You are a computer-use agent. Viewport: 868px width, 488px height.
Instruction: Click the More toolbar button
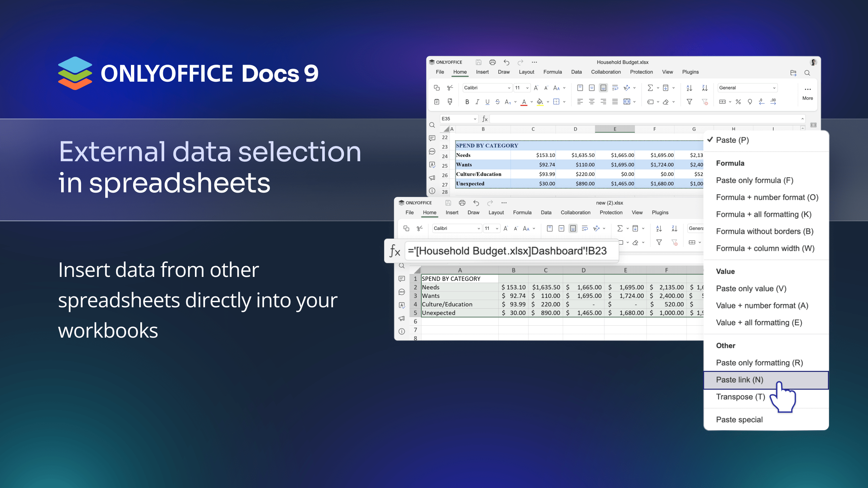[807, 93]
